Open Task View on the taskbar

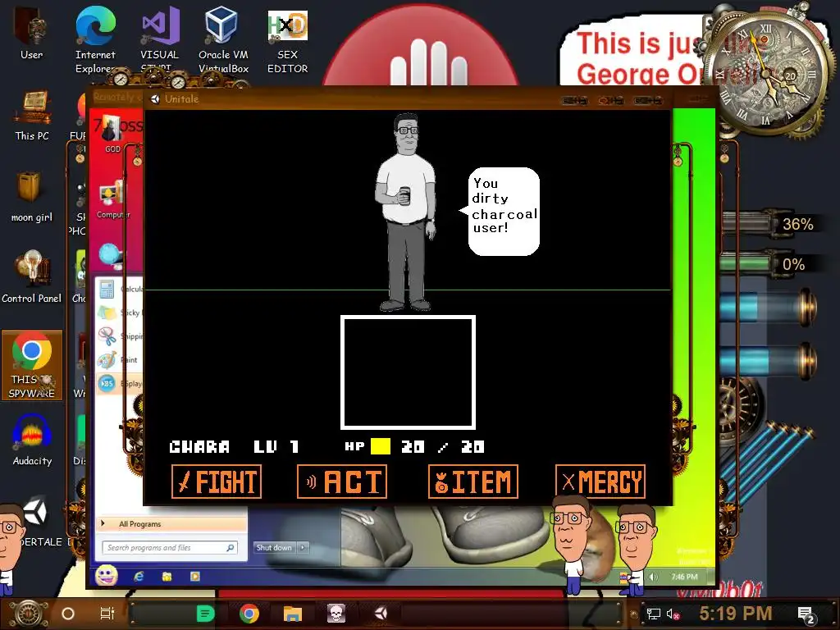107,614
